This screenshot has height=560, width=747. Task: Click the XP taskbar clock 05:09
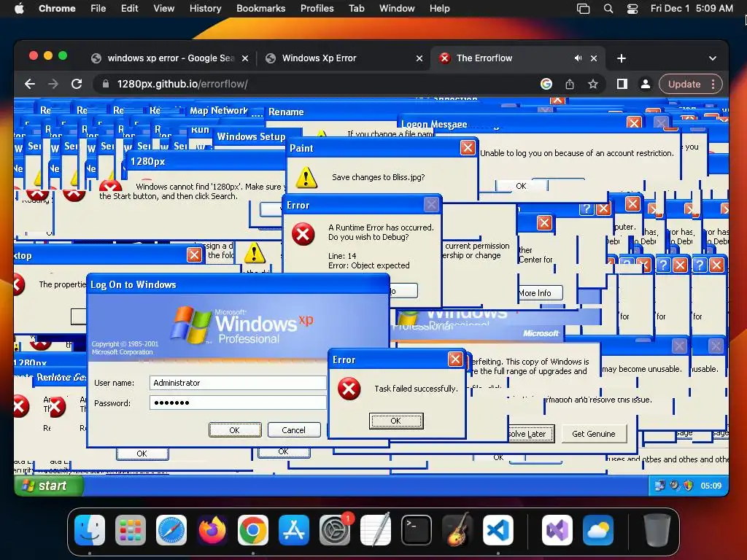click(711, 486)
